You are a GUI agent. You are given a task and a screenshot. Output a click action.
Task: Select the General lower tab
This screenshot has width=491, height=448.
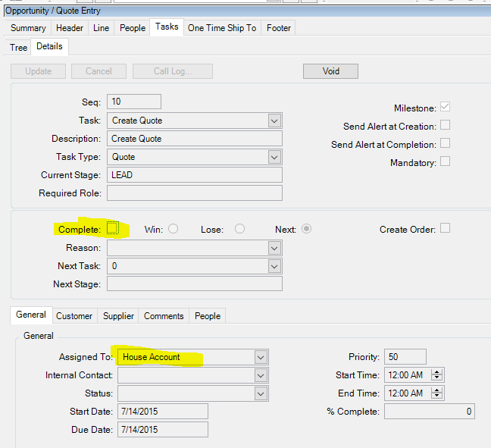click(x=31, y=315)
